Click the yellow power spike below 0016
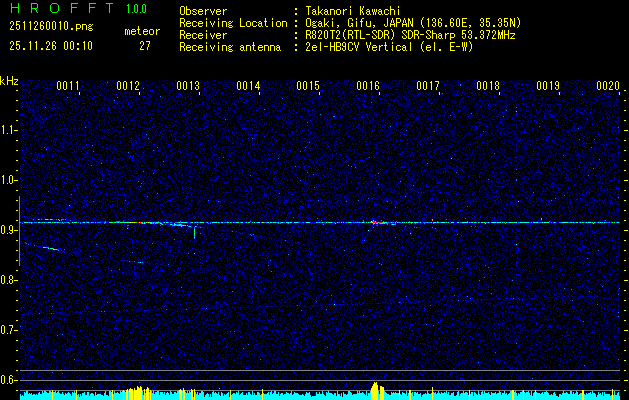This screenshot has width=629, height=400. (x=375, y=390)
